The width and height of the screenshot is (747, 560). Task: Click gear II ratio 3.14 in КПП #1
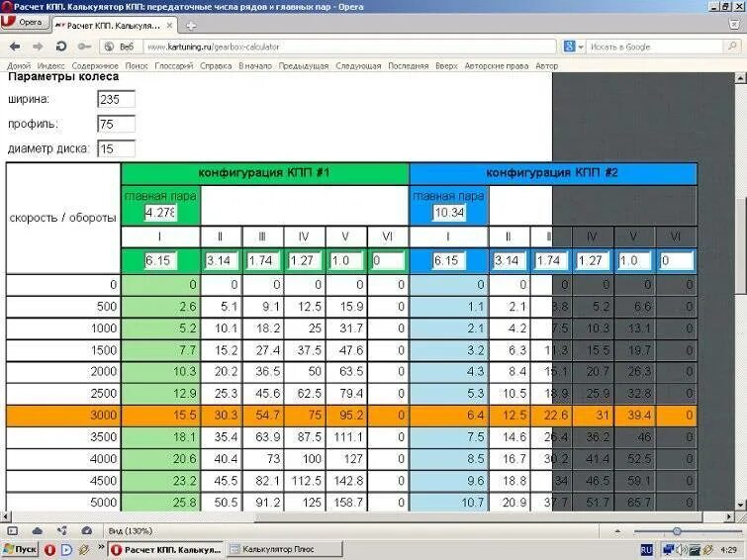(x=221, y=260)
